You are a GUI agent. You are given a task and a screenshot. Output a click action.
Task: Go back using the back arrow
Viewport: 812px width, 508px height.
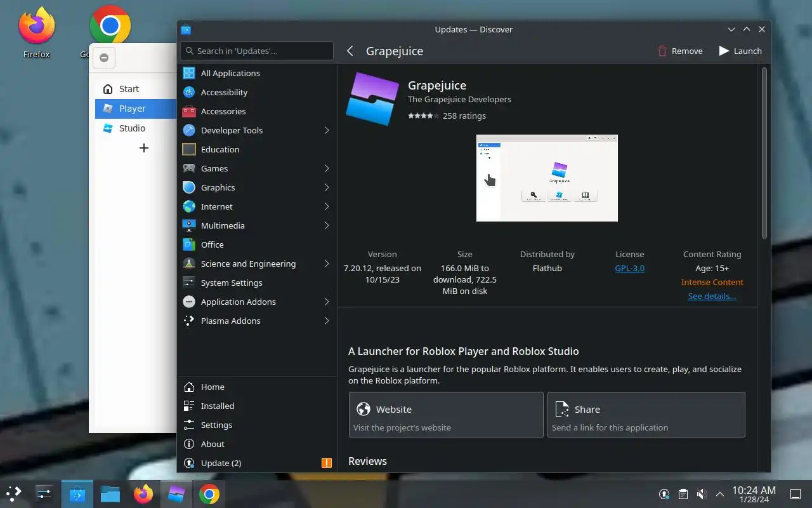[x=350, y=51]
